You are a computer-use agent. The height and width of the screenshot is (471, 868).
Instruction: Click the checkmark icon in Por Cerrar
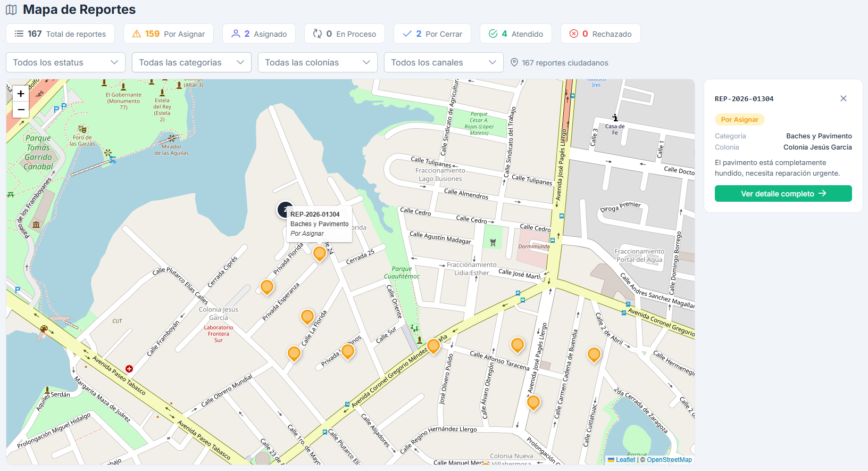[x=407, y=34]
